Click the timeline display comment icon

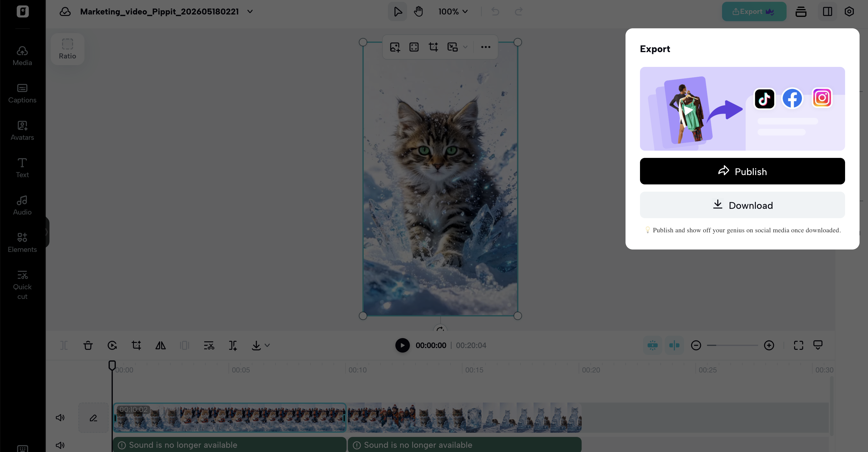click(x=818, y=345)
